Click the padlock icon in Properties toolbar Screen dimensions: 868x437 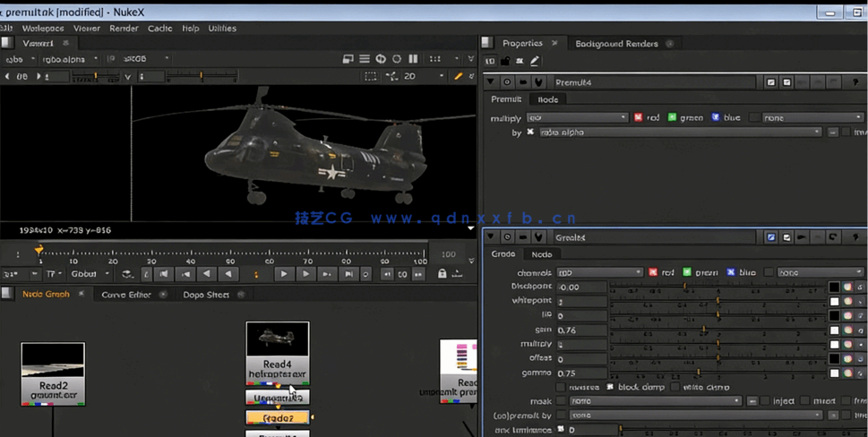tap(505, 61)
